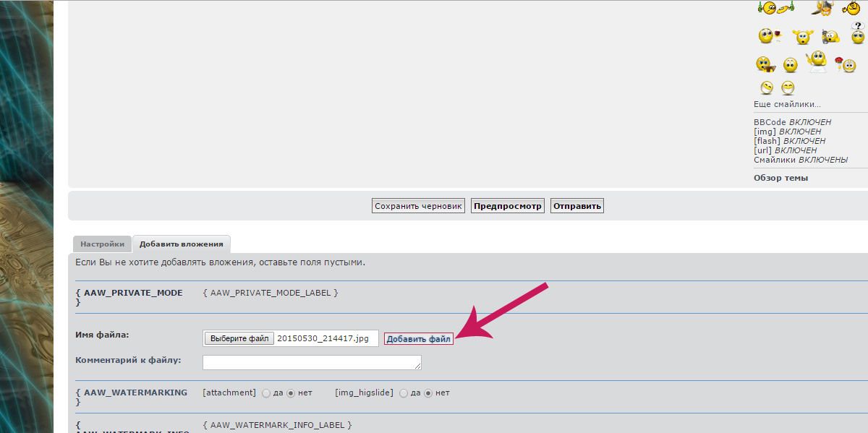Image resolution: width=868 pixels, height=433 pixels.
Task: Select 'да' for attachment watermarking
Action: [x=266, y=393]
